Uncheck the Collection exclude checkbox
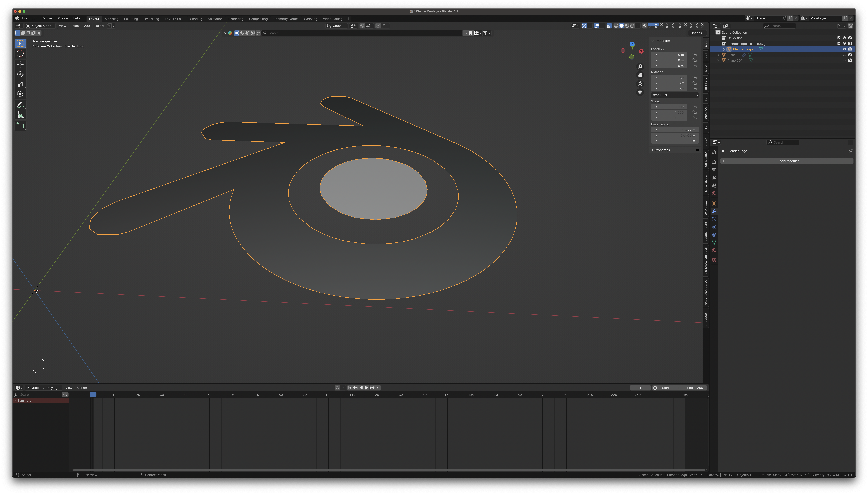 pos(839,38)
